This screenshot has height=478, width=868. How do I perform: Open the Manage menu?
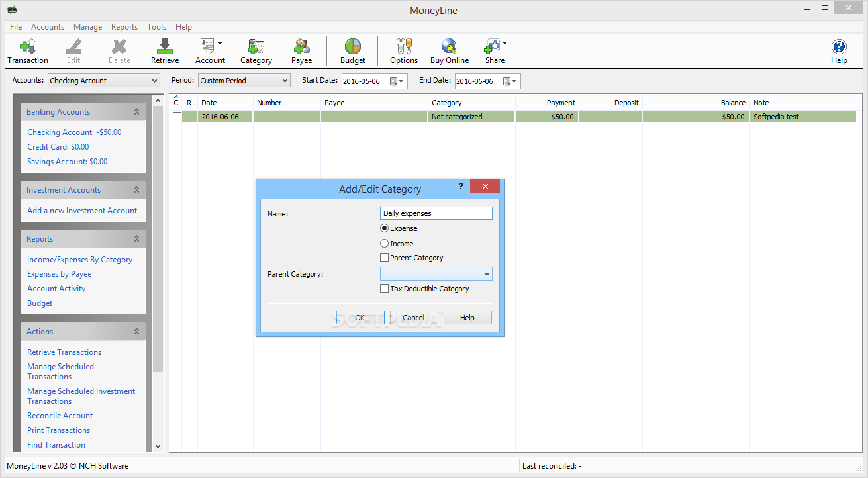[88, 27]
